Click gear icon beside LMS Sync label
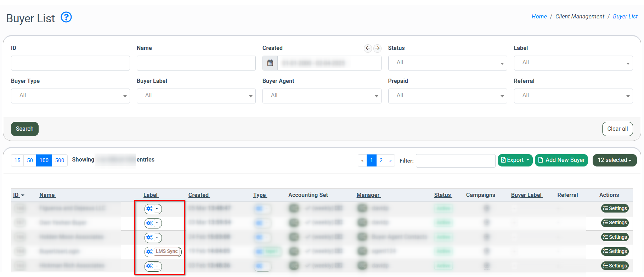 [149, 252]
